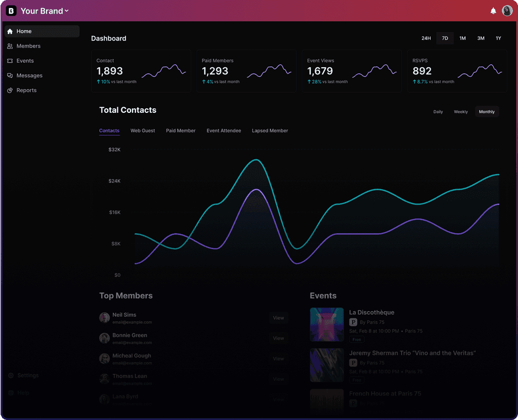Click the P organizer icon under Jeremy Sherman Trio

pos(353,362)
